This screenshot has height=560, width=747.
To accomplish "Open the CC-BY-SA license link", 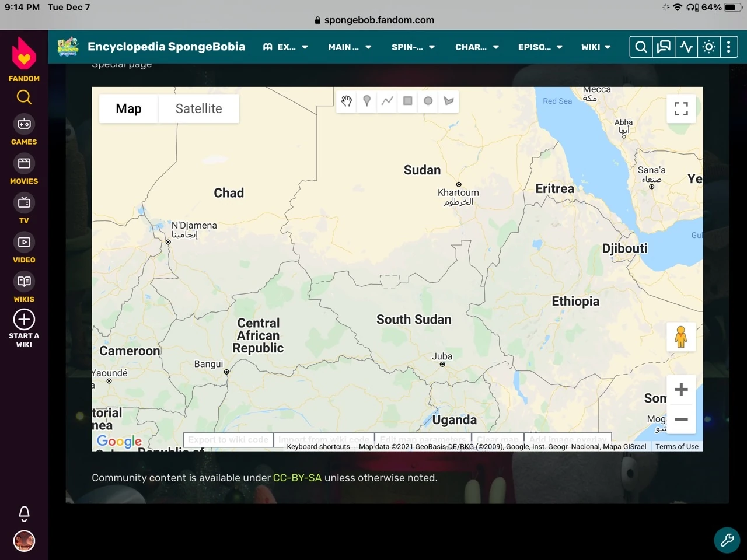I will point(297,477).
